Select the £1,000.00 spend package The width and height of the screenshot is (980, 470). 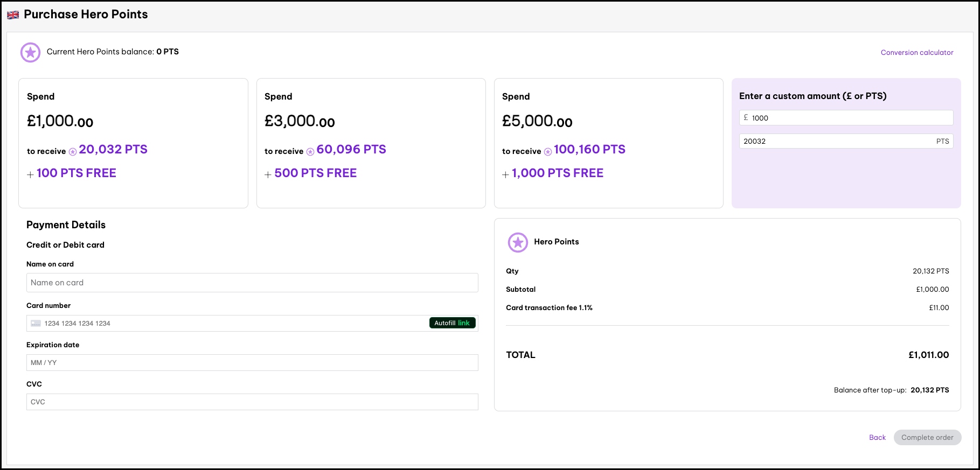click(x=133, y=143)
